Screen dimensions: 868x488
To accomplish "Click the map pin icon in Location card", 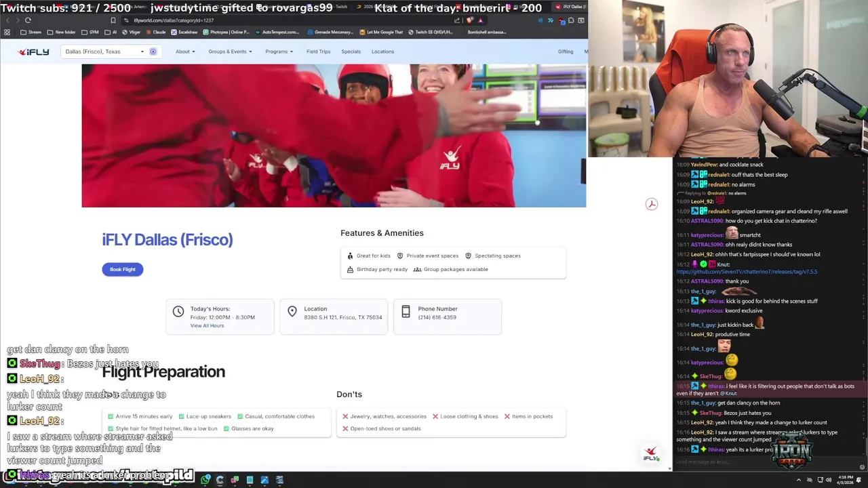I will pyautogui.click(x=292, y=311).
